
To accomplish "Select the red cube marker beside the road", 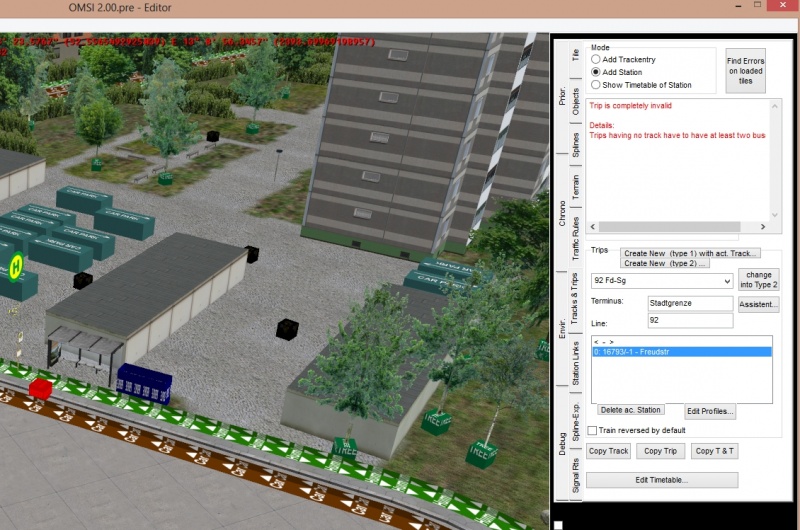I will tap(41, 388).
